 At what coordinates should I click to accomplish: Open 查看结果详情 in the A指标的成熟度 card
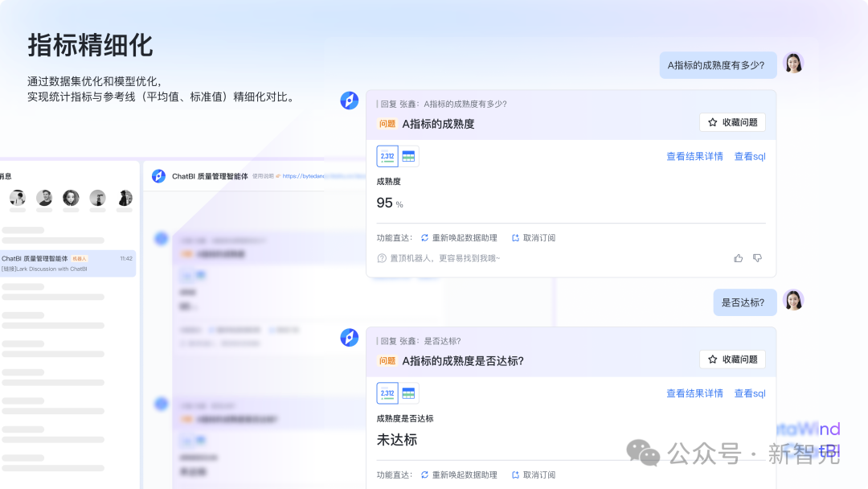tap(694, 156)
